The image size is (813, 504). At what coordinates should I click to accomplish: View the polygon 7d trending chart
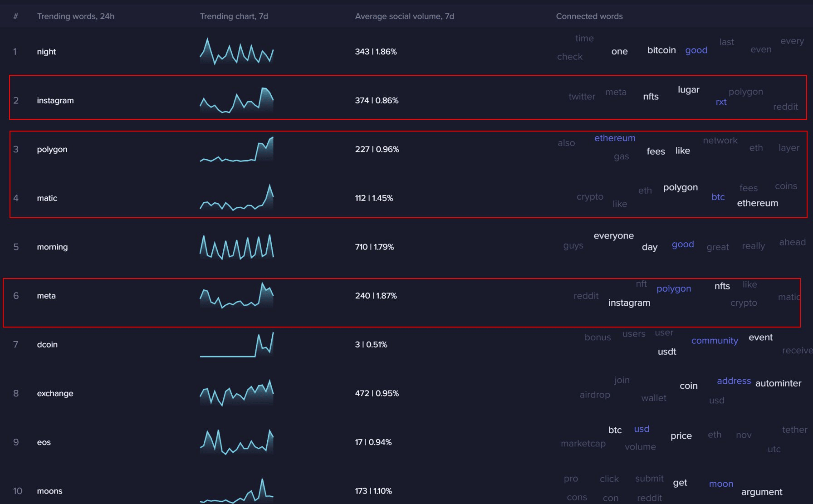tap(237, 149)
